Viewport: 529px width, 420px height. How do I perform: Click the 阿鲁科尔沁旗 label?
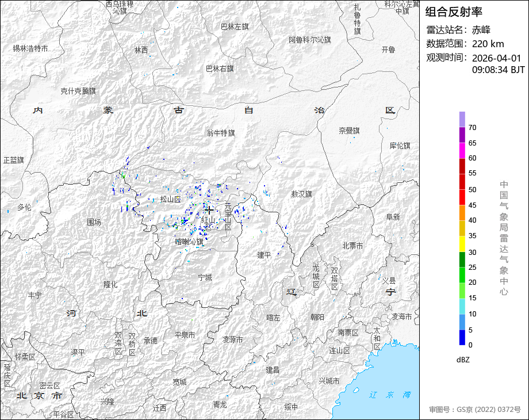point(310,40)
